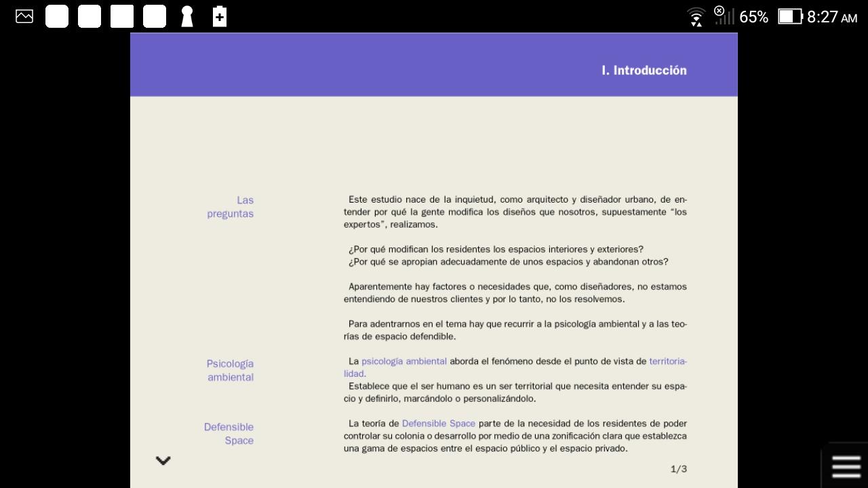Open the 'Defensible Space' inline link

point(439,424)
